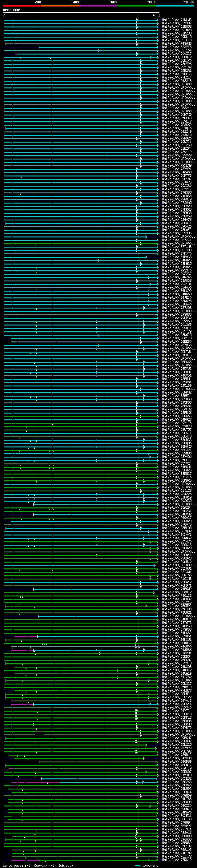
Task: Select hit UniRef100_C5PCX6
Action: pos(177,362)
